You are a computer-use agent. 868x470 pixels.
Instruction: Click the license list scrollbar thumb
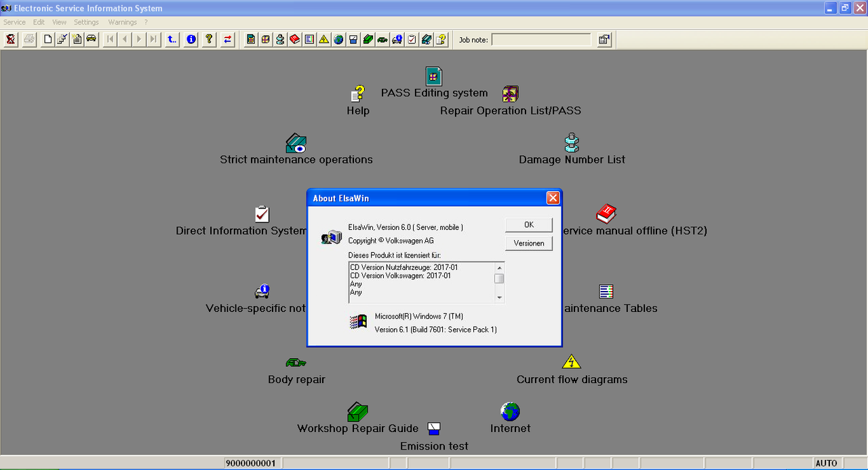[499, 278]
